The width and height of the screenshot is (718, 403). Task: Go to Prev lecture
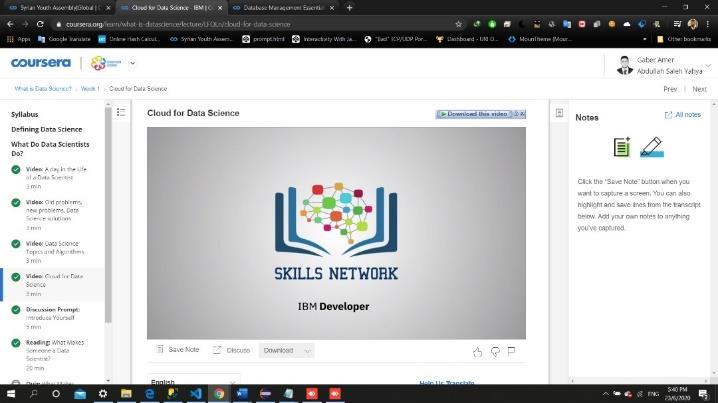coord(670,89)
